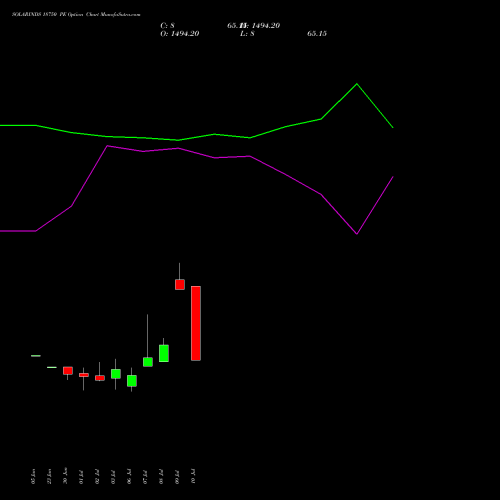
Task: Select the 01 Jul date axis label
Action: coord(81,477)
